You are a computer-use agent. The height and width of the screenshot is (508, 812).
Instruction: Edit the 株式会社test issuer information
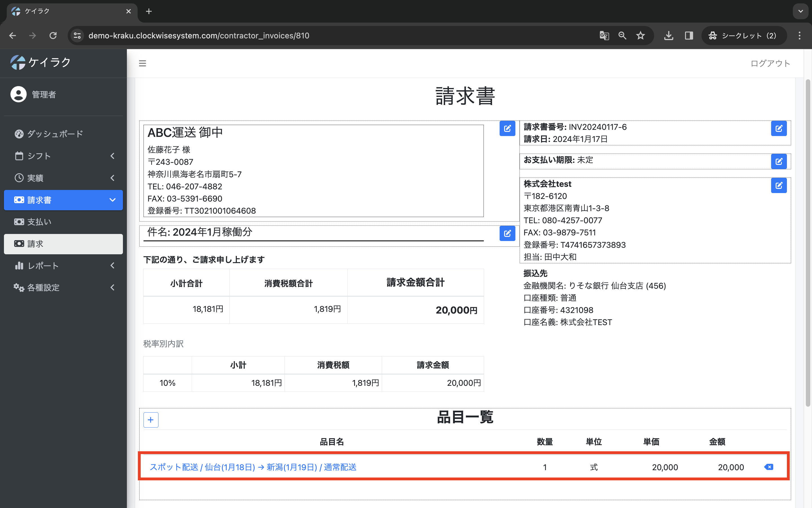[778, 185]
